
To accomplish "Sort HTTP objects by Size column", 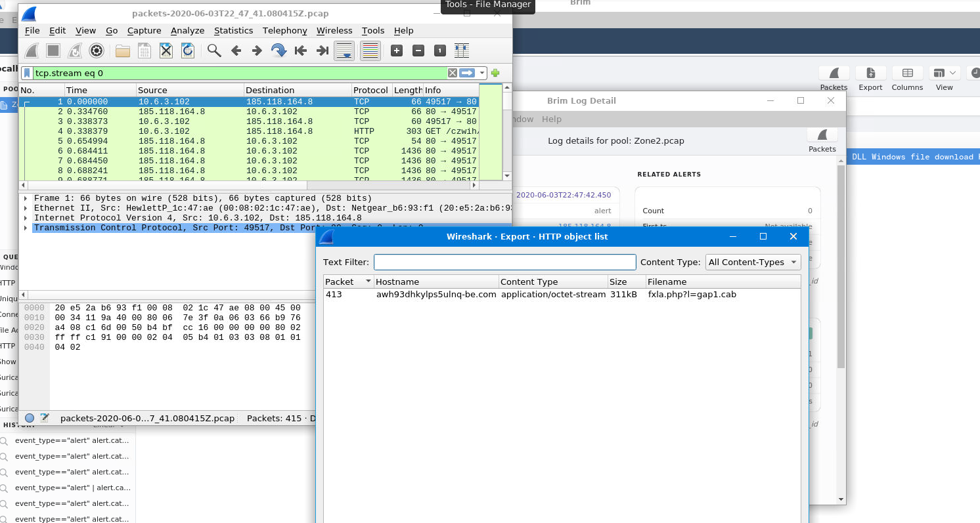I will coord(627,282).
